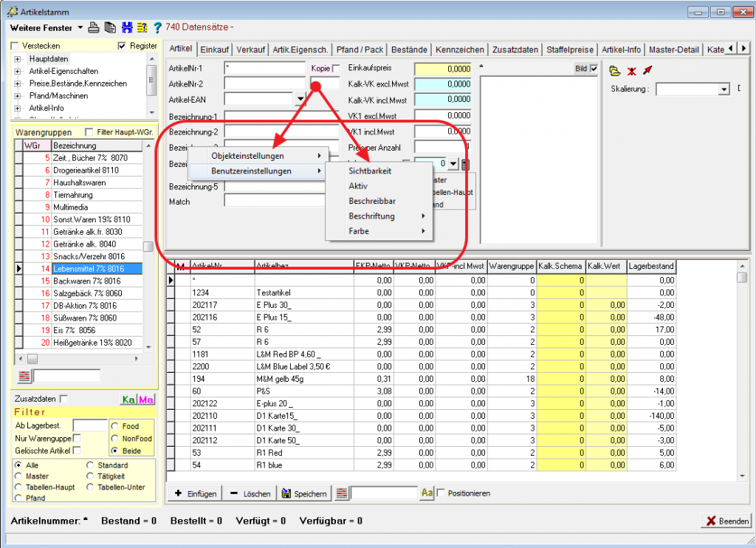Check Gelöschte Artikel checkbox
Viewport: 756px width, 548px height.
pyautogui.click(x=76, y=451)
